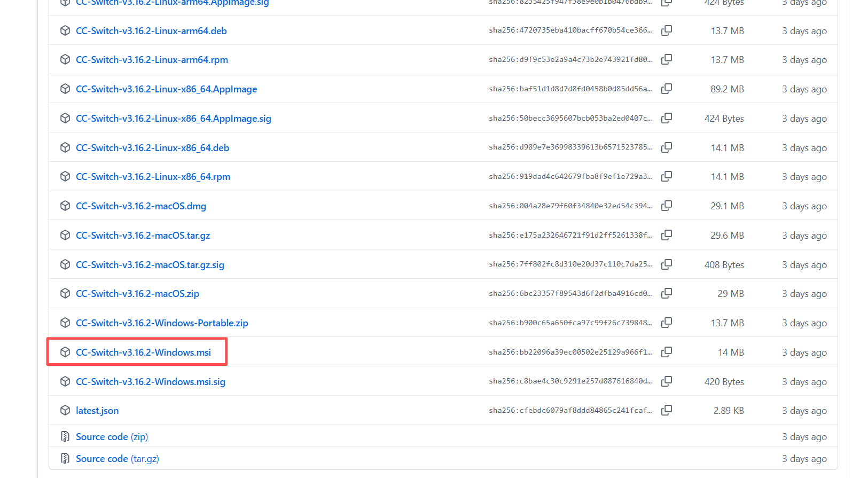Viewport: 868px width, 478px height.
Task: Copy the hash of Windows-Portable.zip
Action: pyautogui.click(x=667, y=323)
